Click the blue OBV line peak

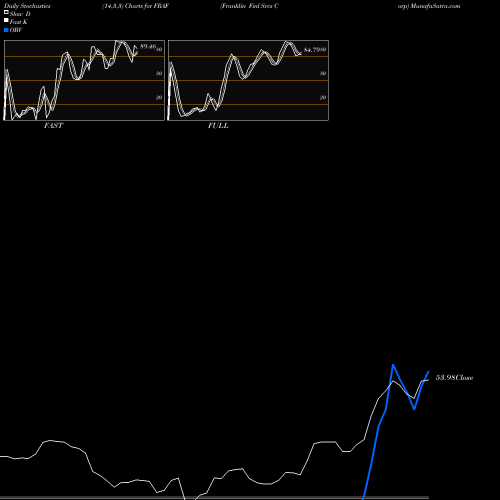tap(393, 365)
